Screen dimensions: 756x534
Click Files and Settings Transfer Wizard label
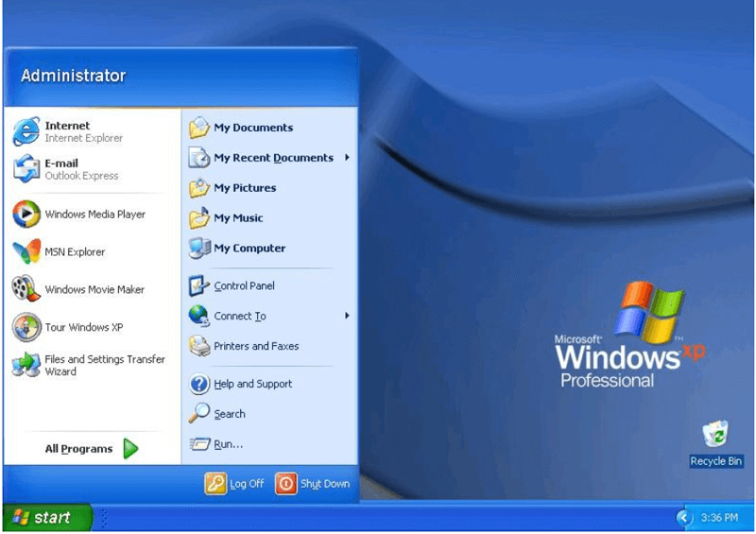click(x=105, y=365)
